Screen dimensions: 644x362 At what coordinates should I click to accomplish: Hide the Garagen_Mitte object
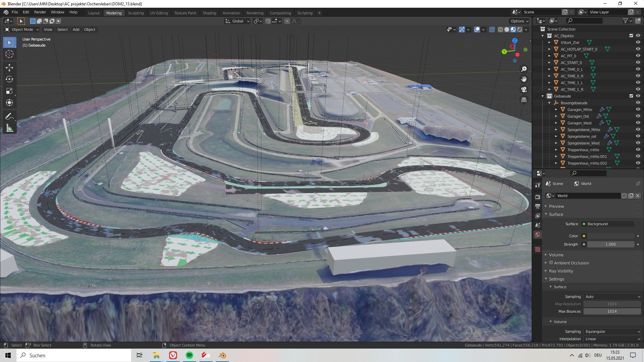tap(638, 110)
